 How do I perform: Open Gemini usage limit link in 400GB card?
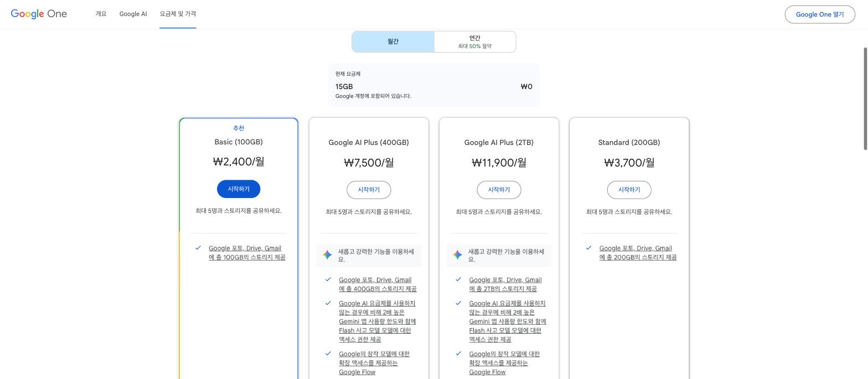tap(378, 321)
